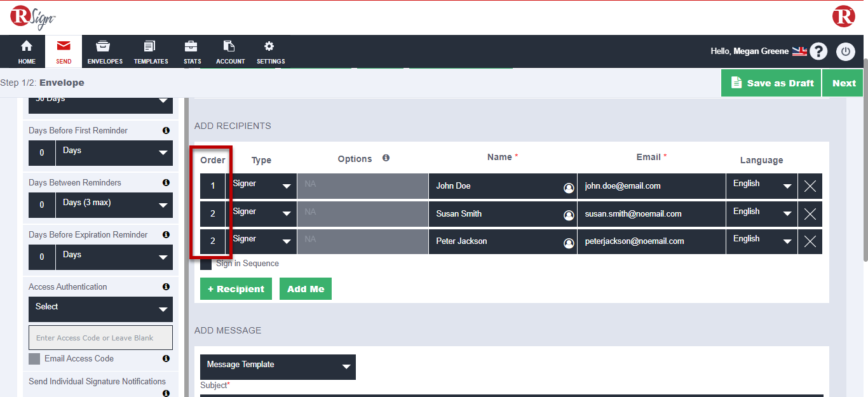868x397 pixels.
Task: Click the power logout icon
Action: (845, 51)
